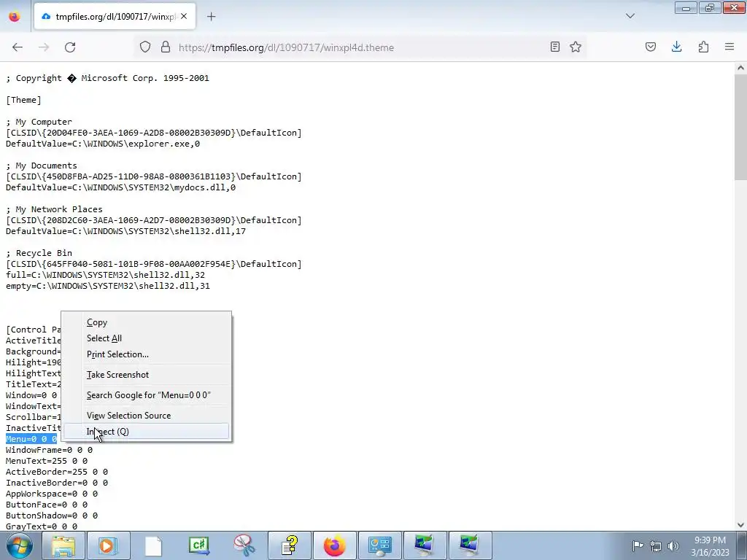Viewport: 747px width, 560px height.
Task: Go back using the browser back arrow
Action: (18, 47)
